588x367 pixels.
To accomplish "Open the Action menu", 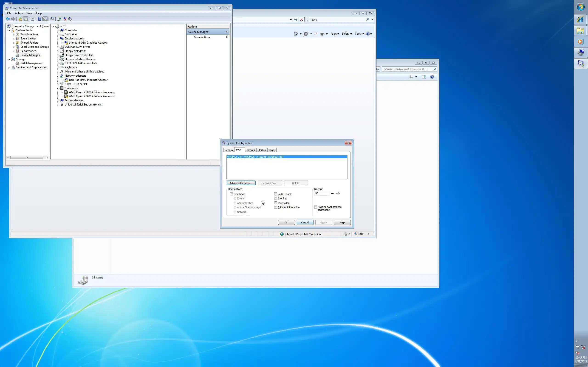I will (x=19, y=13).
